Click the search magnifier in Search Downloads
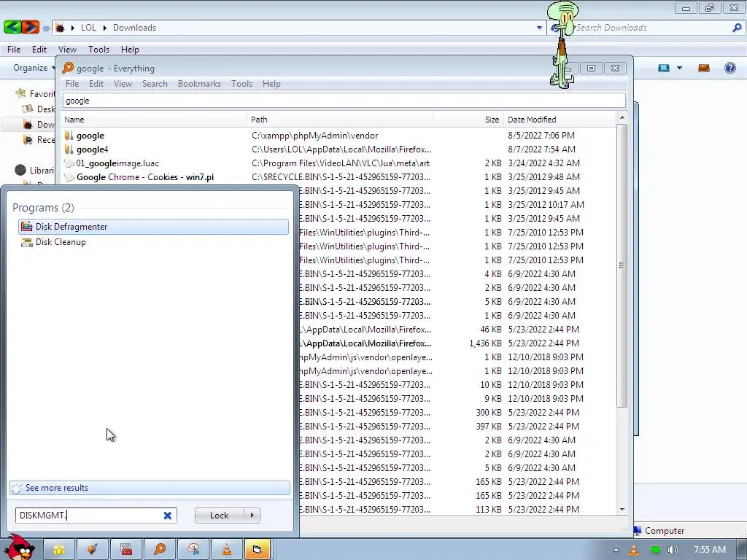Viewport: 747px width, 560px height. (x=737, y=28)
